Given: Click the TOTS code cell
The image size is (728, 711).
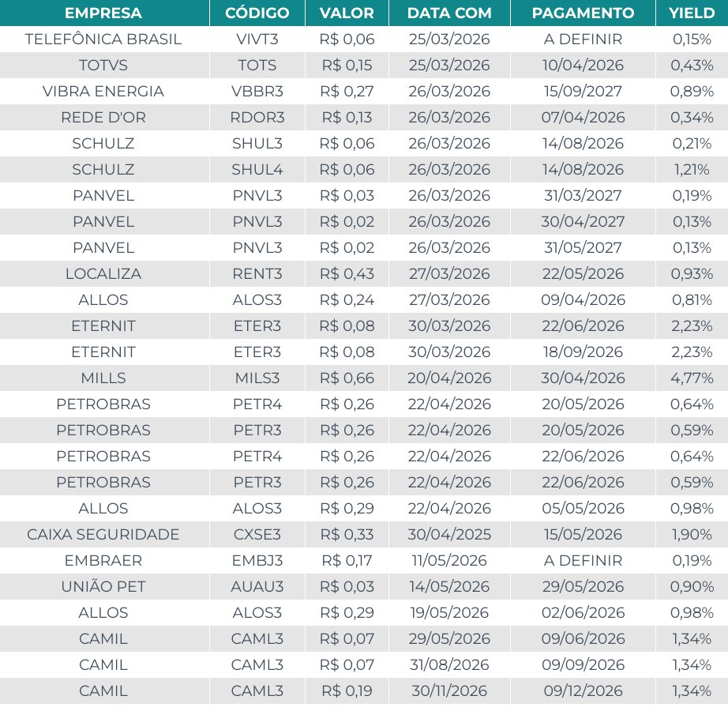Looking at the screenshot, I should coord(257,65).
